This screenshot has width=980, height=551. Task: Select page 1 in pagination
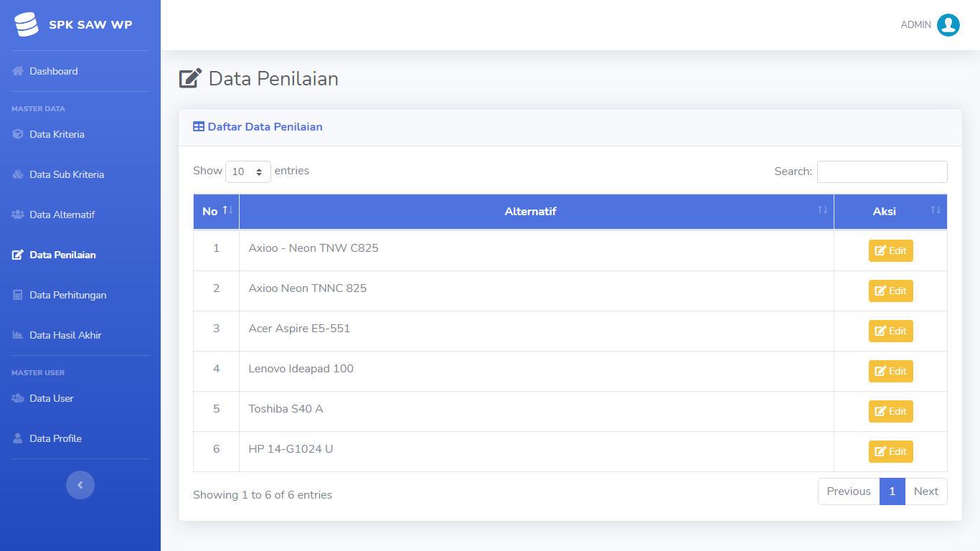(892, 491)
